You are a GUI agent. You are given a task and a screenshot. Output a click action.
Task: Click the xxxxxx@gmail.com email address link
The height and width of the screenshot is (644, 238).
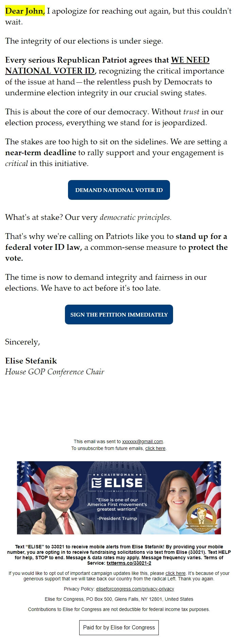142,441
